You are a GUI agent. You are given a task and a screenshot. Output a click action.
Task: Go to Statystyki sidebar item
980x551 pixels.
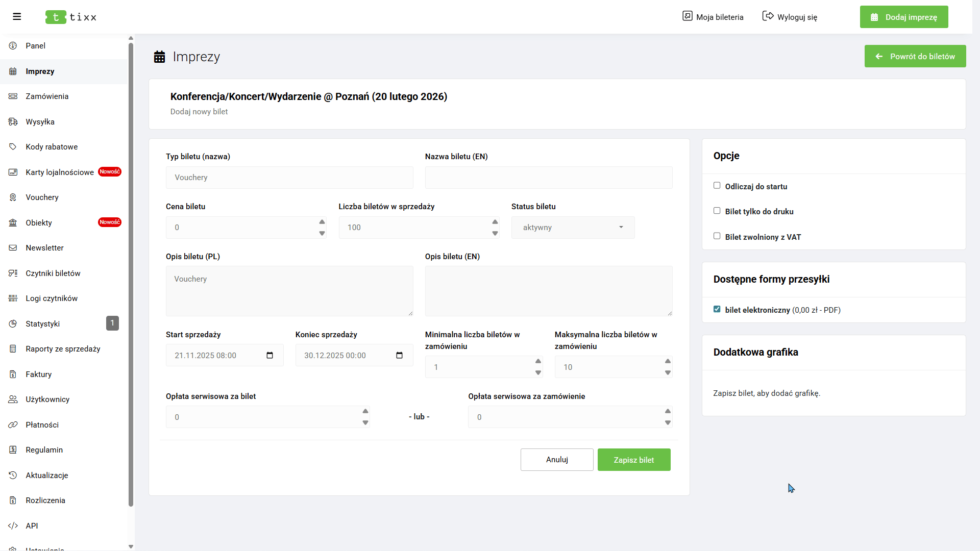[43, 324]
